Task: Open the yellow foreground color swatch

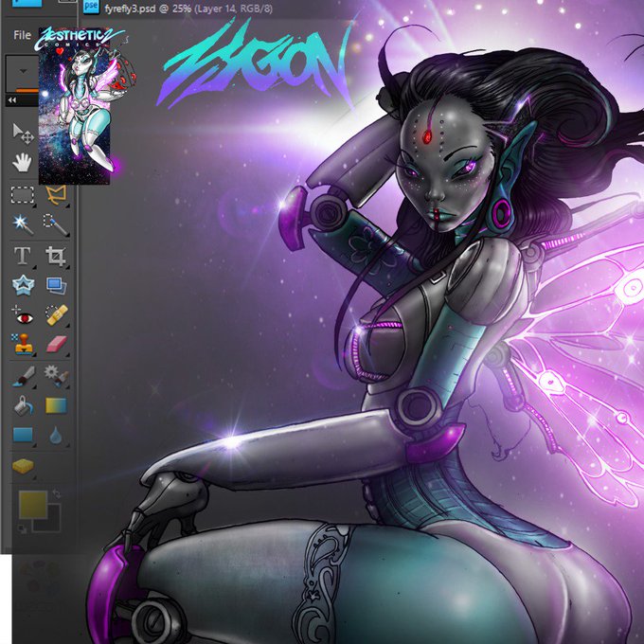Action: point(33,505)
